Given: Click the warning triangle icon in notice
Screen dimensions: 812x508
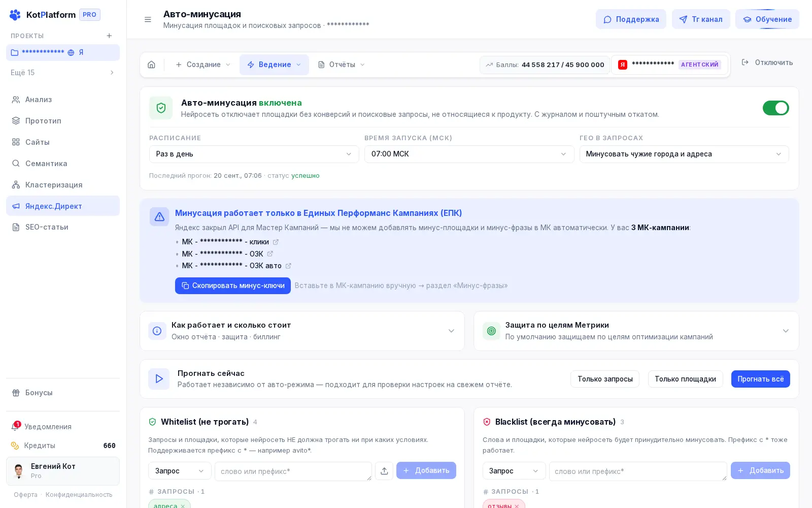Looking at the screenshot, I should [x=159, y=217].
